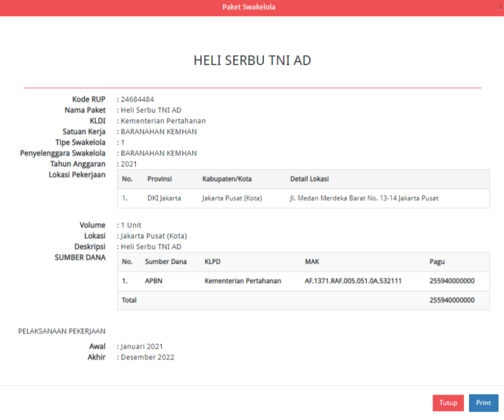
Task: Select the APBN cell
Action: 154,281
